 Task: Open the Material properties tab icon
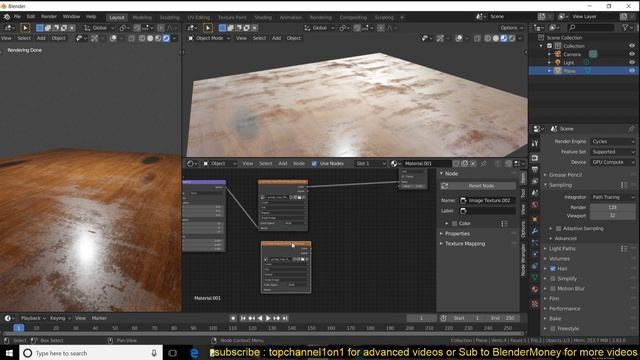click(535, 289)
